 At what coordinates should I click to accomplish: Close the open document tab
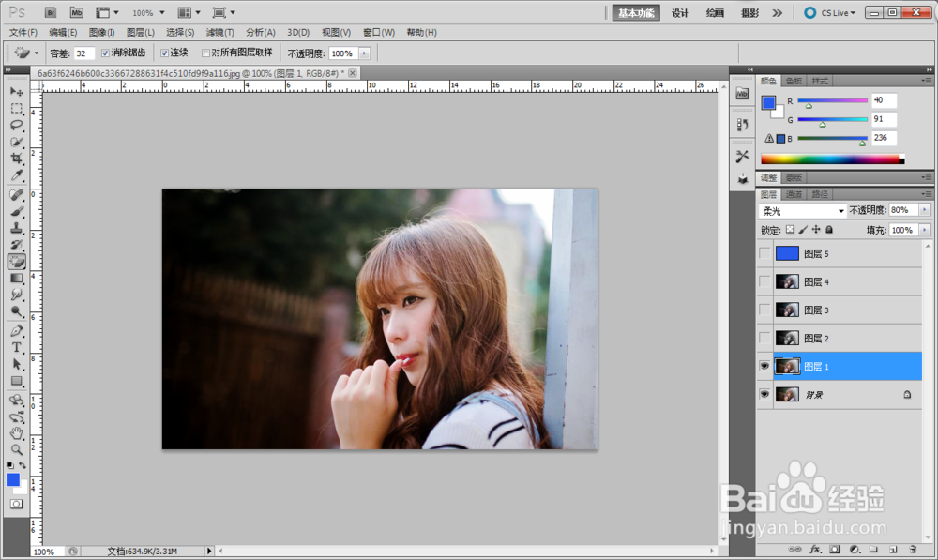353,73
